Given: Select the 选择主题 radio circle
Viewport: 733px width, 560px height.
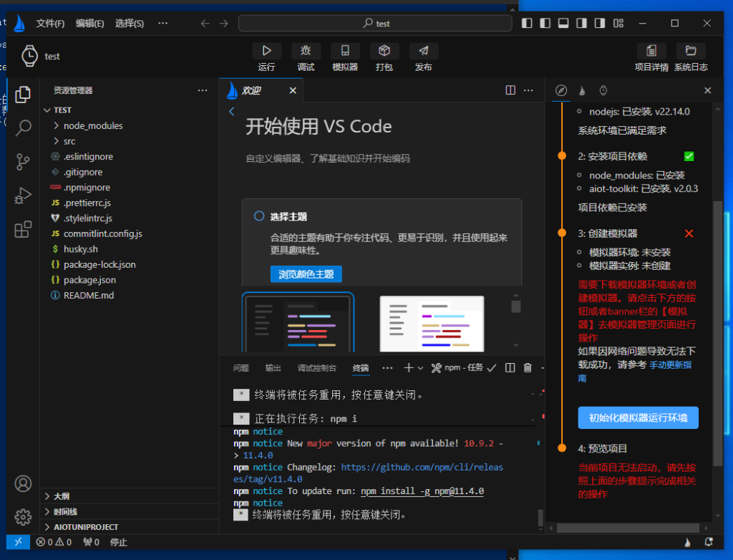Looking at the screenshot, I should coord(259,216).
